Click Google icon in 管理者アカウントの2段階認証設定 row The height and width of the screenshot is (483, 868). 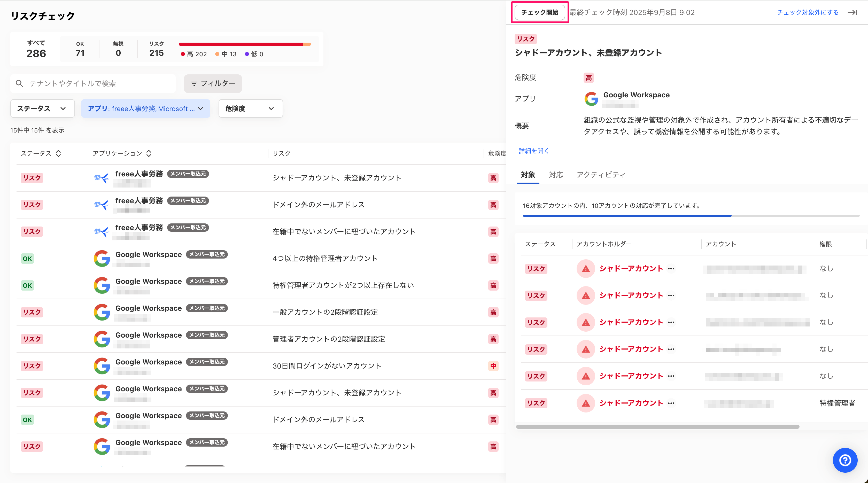pyautogui.click(x=102, y=339)
